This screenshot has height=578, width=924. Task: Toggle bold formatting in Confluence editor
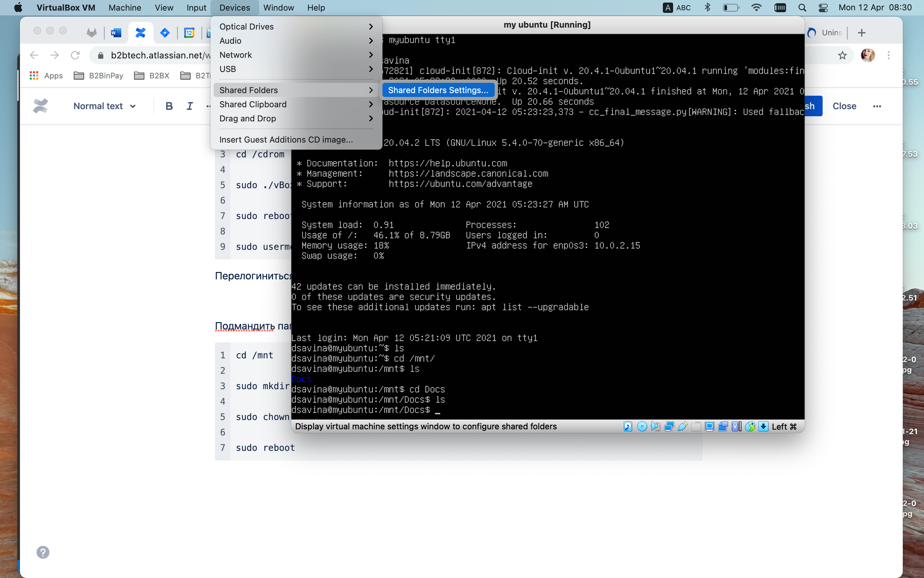click(x=169, y=106)
